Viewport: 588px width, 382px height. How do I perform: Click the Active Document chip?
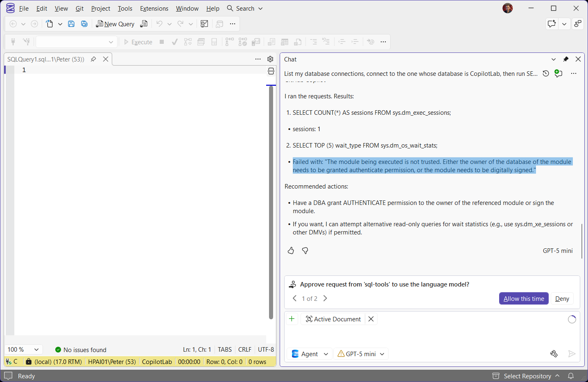[333, 319]
